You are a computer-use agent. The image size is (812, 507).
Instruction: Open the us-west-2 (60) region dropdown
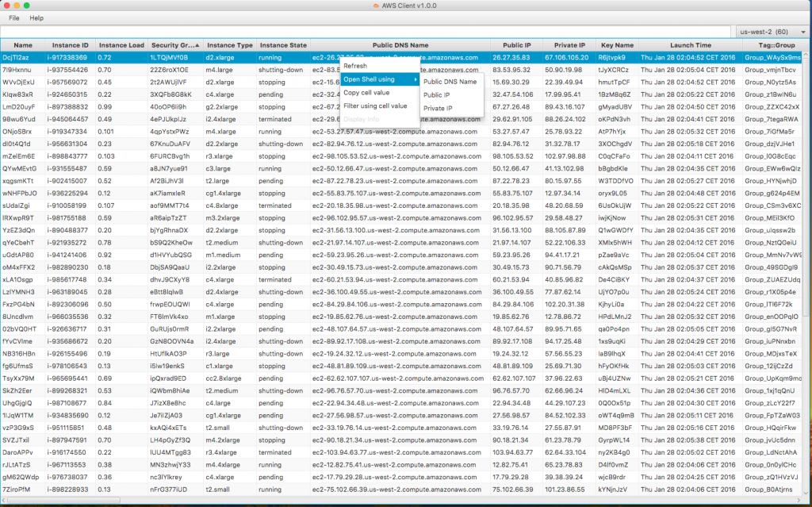[x=773, y=32]
